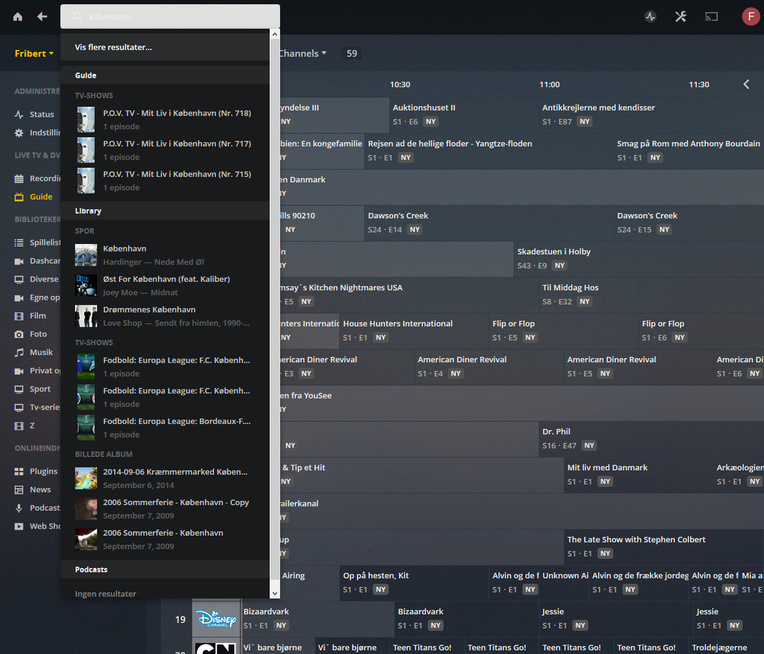The image size is (764, 654).
Task: Open the activity pulse icon
Action: click(650, 17)
